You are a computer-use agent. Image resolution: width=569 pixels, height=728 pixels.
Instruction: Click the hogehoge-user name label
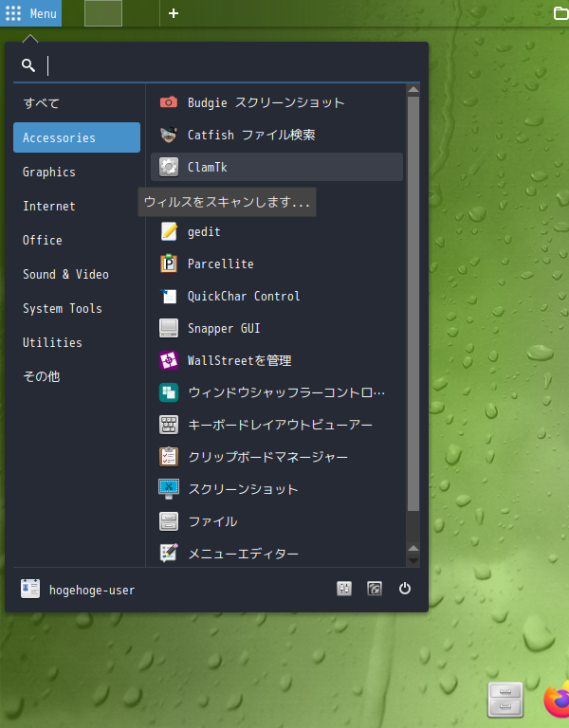tap(92, 591)
